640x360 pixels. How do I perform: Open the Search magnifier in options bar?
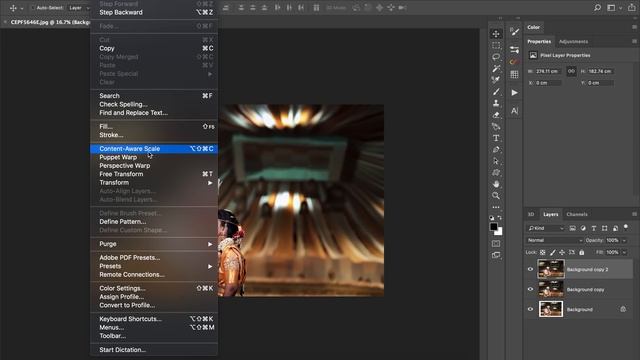click(597, 7)
